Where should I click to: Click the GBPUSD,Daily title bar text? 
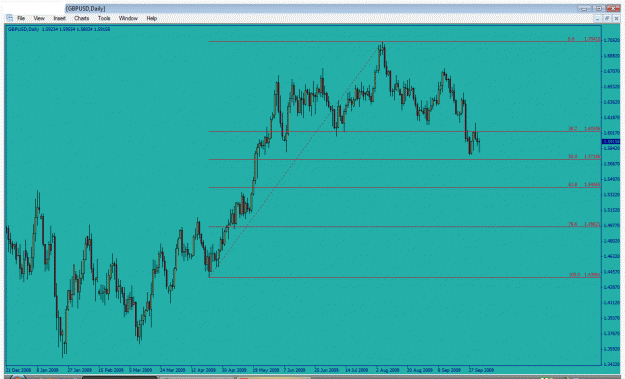click(85, 9)
